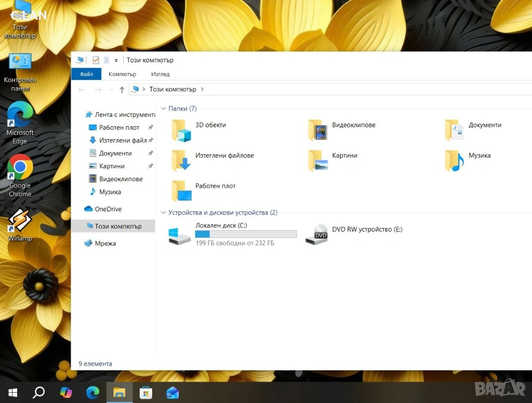The image size is (532, 403).
Task: Open the quick access toolbar dropdown arrow
Action: tap(116, 60)
